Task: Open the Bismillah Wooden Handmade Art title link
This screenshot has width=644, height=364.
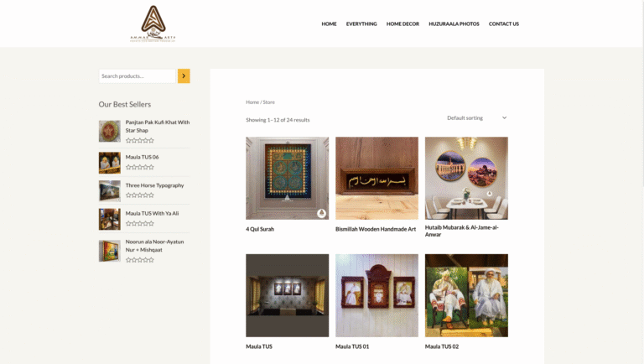Action: coord(376,229)
